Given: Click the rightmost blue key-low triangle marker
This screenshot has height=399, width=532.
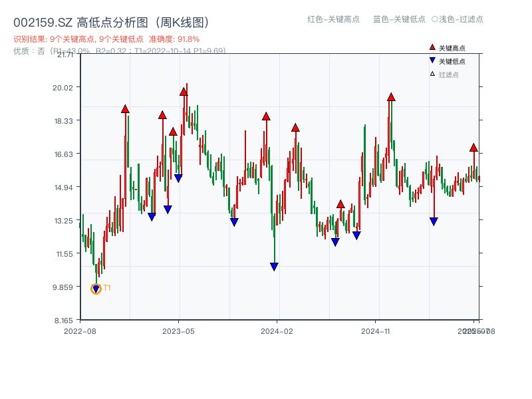Looking at the screenshot, I should (434, 221).
